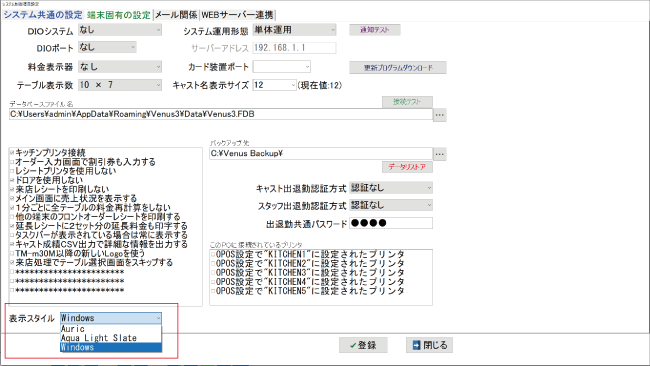The image size is (650, 366).
Task: Check KITCHEN3 printer option
Action: coord(213,273)
